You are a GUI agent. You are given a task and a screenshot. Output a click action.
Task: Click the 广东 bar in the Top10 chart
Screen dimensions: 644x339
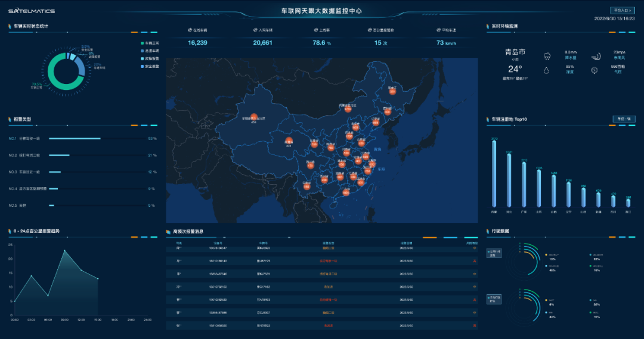click(x=524, y=184)
